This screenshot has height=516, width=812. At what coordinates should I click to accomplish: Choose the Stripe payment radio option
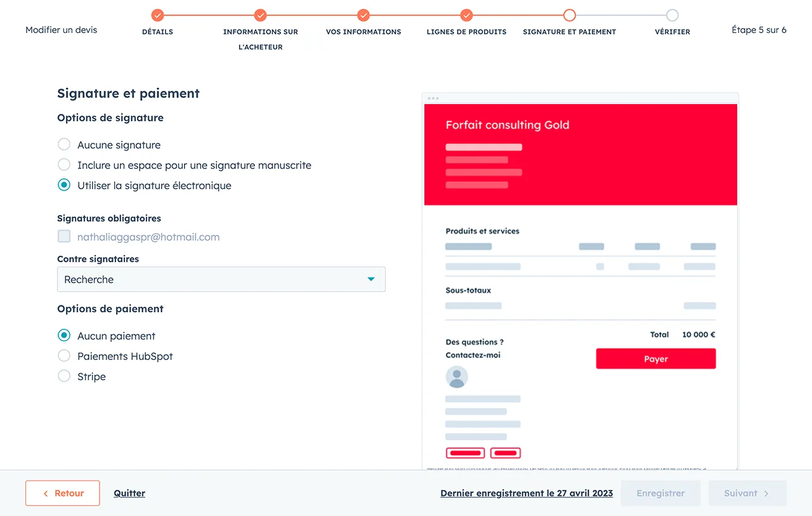click(64, 376)
